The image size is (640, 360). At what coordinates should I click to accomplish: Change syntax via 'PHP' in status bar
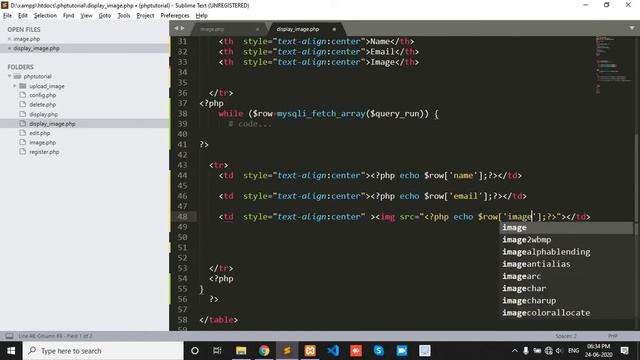coord(612,336)
